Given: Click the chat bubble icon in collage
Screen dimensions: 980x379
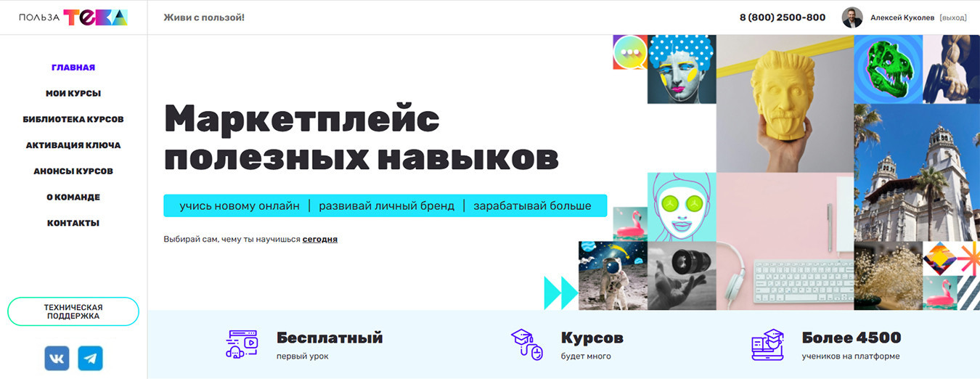Looking at the screenshot, I should [x=629, y=52].
